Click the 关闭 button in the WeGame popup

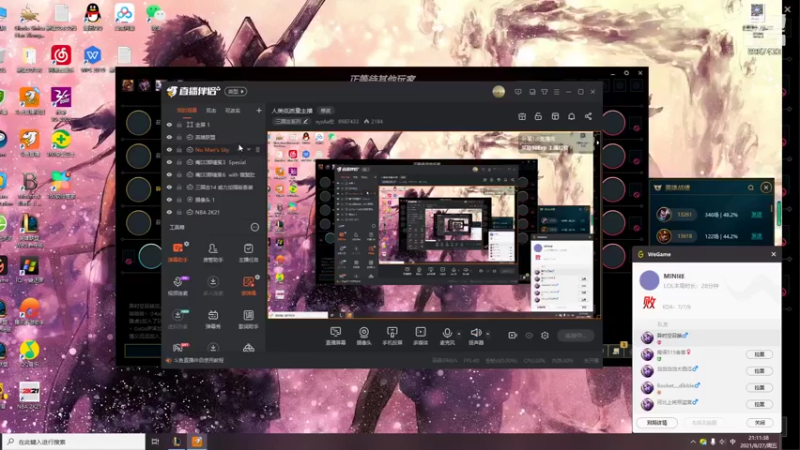760,422
